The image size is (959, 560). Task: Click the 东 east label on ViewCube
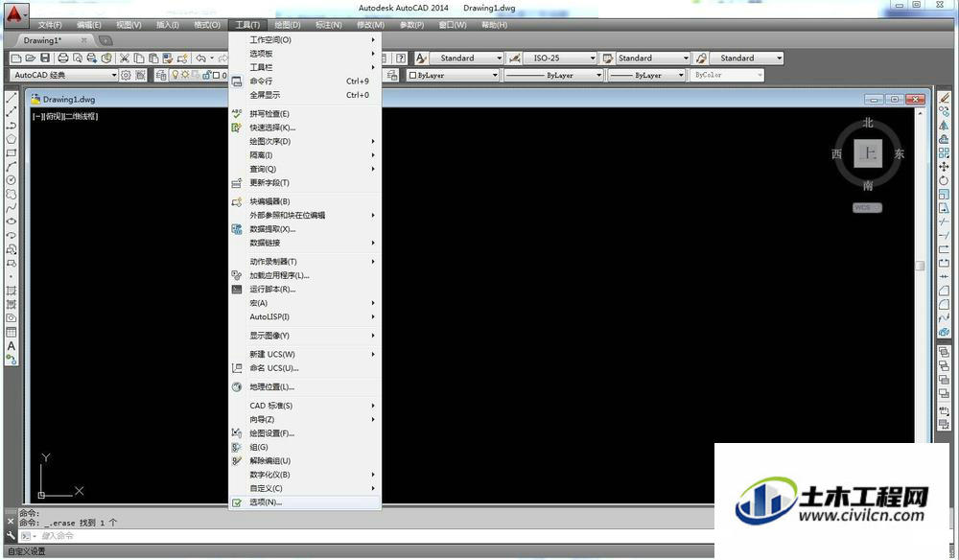tap(899, 154)
